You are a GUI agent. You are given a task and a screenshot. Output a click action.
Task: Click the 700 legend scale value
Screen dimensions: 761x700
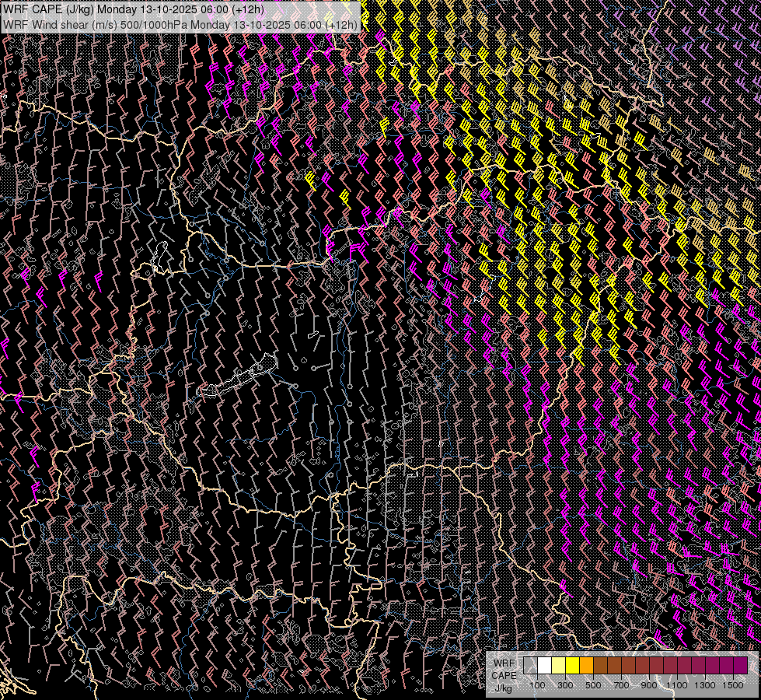pos(621,685)
